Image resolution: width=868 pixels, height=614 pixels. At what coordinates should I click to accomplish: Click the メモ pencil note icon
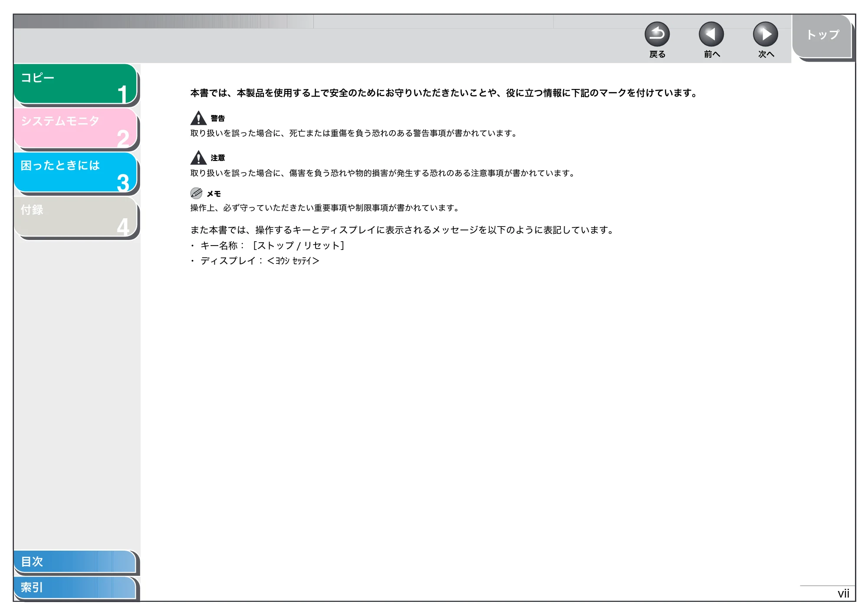tap(196, 193)
